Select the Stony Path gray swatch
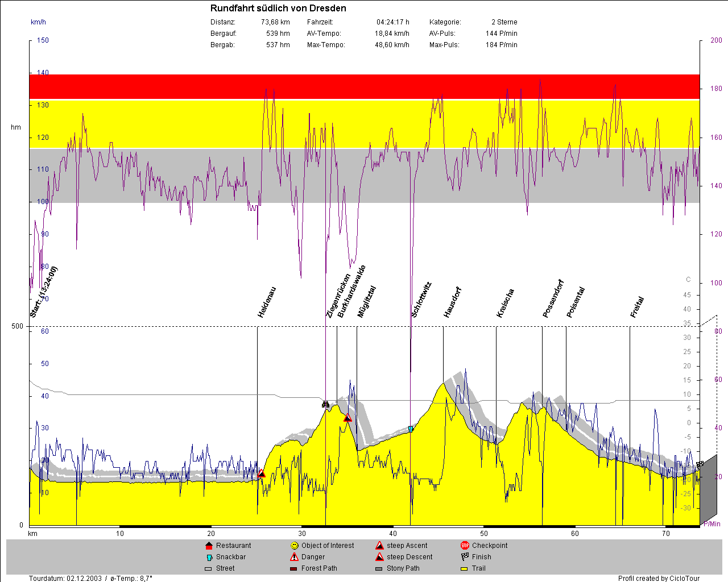The image size is (728, 582). pos(379,568)
